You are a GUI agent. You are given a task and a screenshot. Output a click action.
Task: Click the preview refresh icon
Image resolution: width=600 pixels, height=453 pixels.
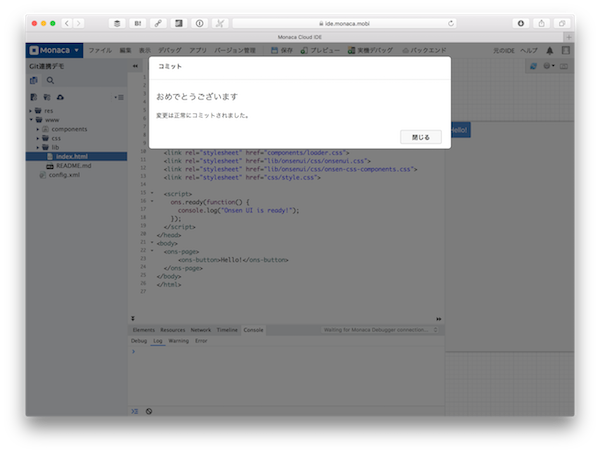(533, 66)
